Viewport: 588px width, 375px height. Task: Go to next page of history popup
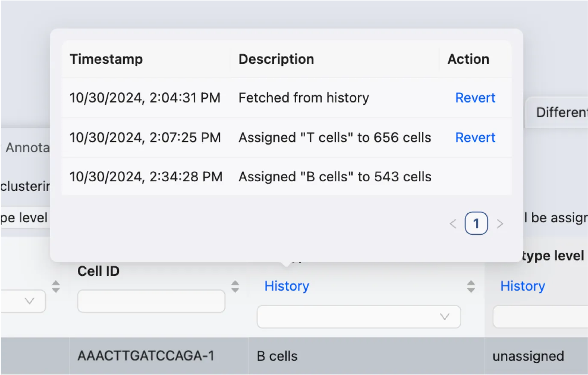[499, 224]
